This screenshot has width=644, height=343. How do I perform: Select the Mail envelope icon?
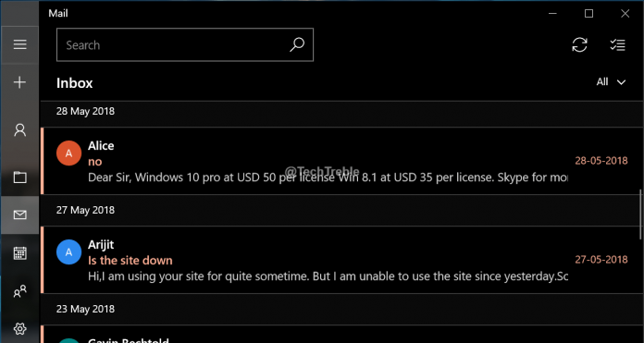pyautogui.click(x=19, y=214)
